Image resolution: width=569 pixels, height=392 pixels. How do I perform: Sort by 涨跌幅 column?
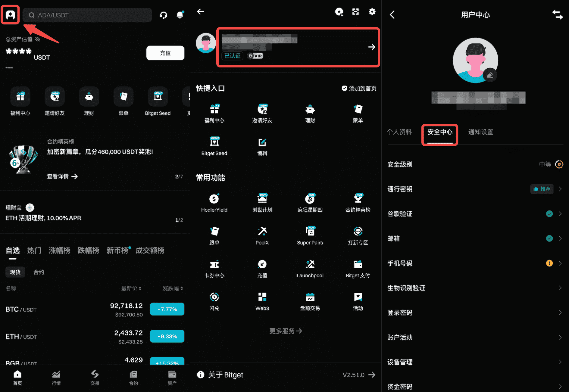[x=173, y=288]
